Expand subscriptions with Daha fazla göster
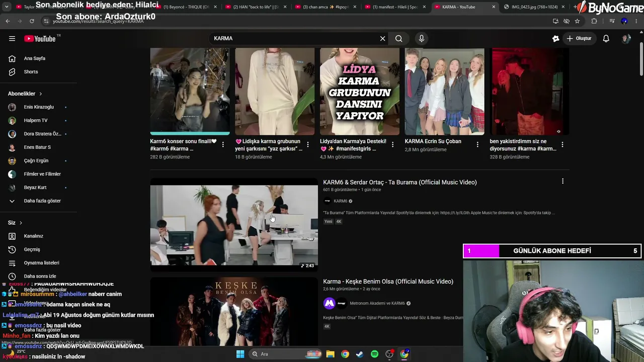644x362 pixels. tap(42, 201)
